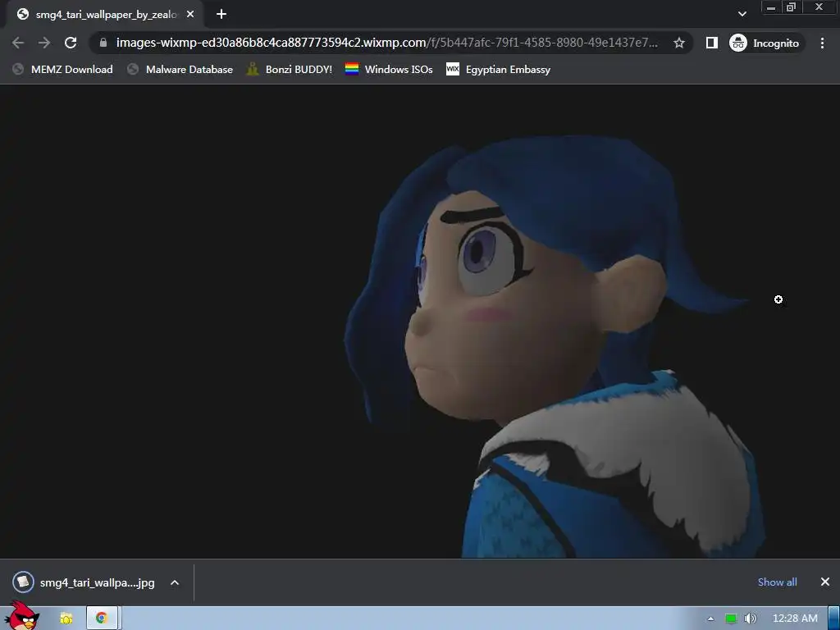
Task: Open the green network tray icon
Action: (x=731, y=619)
